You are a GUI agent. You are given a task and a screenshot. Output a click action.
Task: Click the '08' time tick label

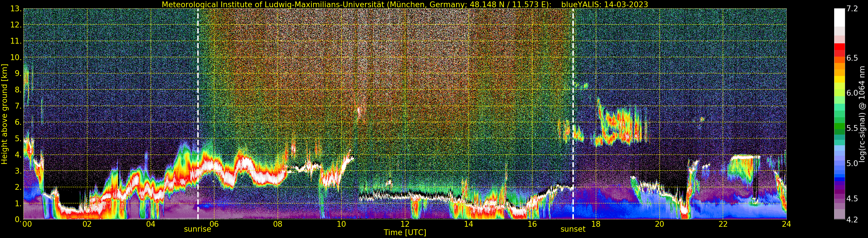point(277,224)
